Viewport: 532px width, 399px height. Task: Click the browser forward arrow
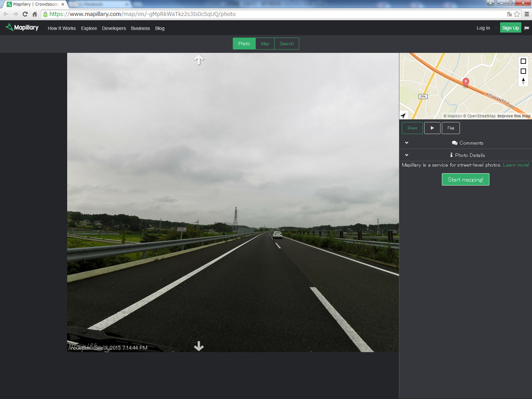[x=15, y=14]
